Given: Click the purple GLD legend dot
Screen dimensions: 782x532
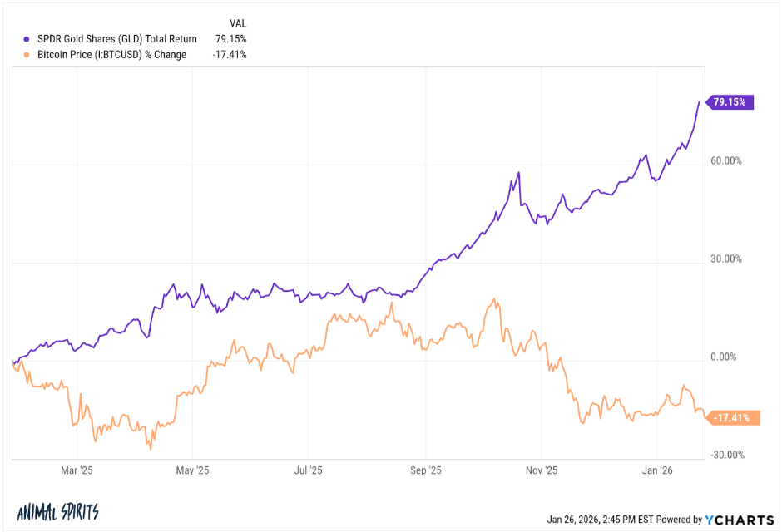Looking at the screenshot, I should tap(27, 39).
